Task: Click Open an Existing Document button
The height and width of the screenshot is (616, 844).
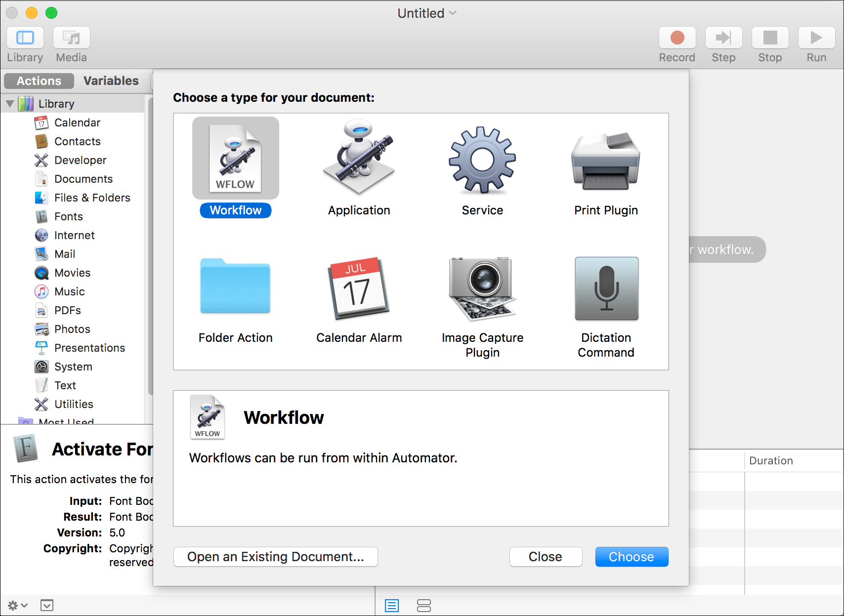Action: pyautogui.click(x=276, y=557)
